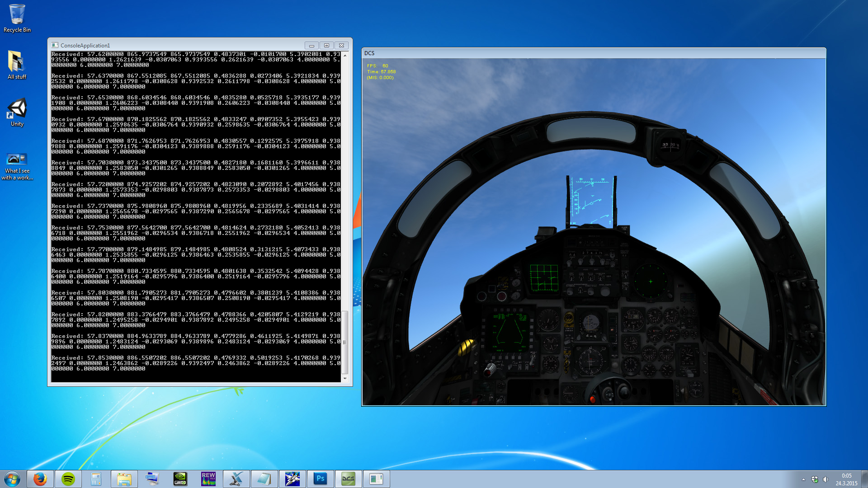Open the Recycle Bin
868x488 pixels.
(x=17, y=19)
